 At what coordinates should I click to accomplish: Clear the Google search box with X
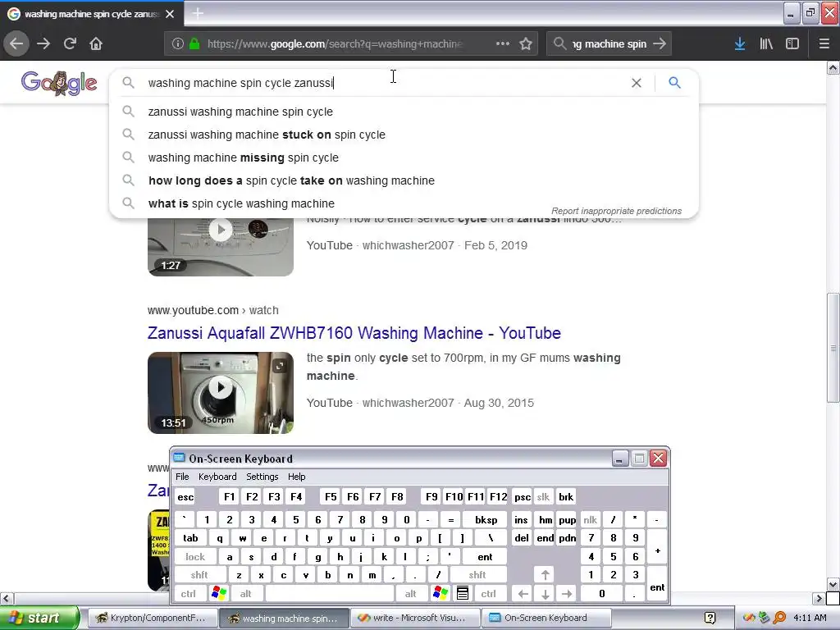[x=637, y=83]
